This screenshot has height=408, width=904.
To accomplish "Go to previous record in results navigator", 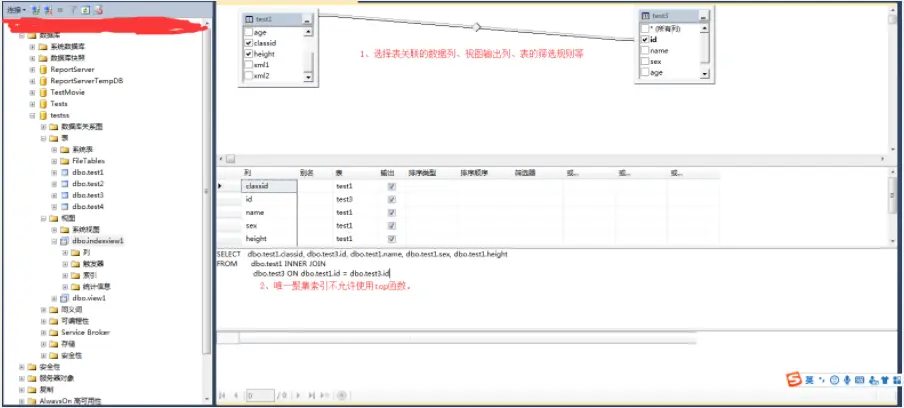I will (x=235, y=395).
